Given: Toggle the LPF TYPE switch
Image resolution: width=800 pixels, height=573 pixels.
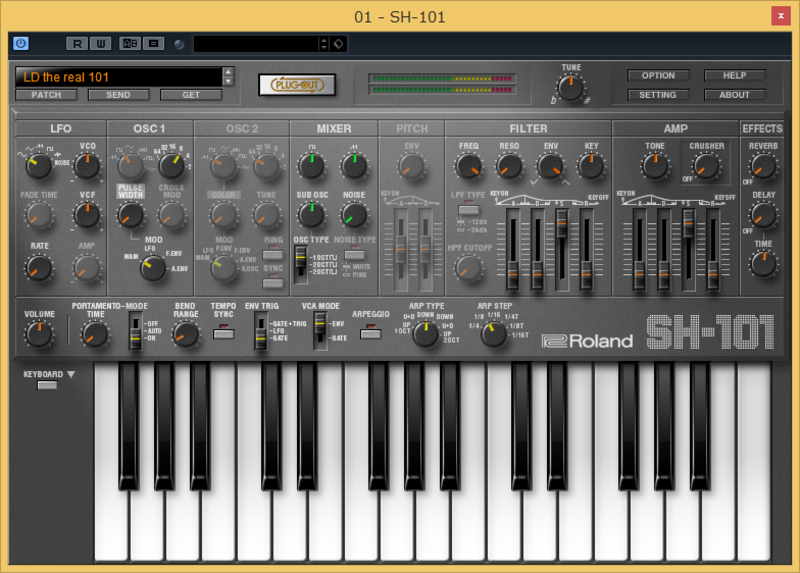Looking at the screenshot, I should (x=468, y=209).
